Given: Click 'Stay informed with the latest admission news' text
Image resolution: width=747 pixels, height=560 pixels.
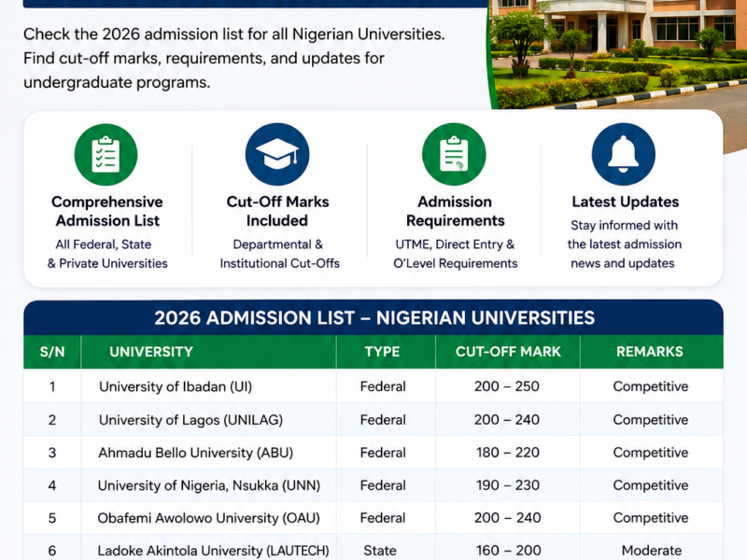Looking at the screenshot, I should click(x=624, y=245).
